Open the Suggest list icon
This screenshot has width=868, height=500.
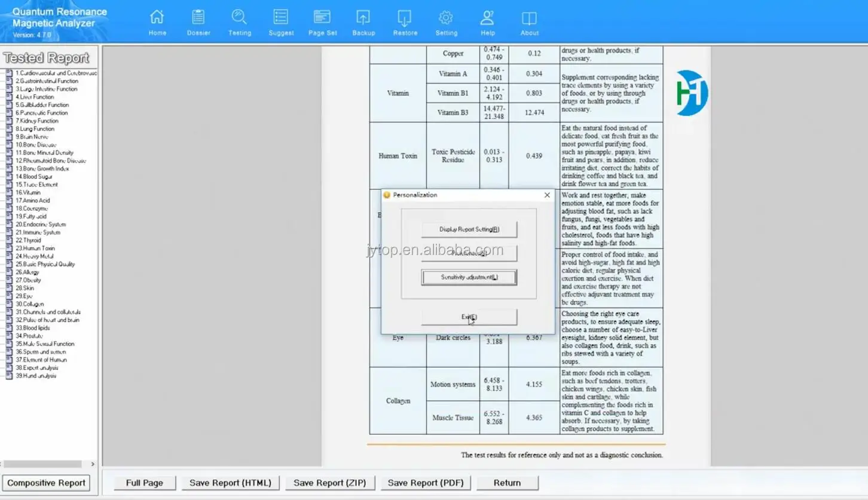click(281, 23)
